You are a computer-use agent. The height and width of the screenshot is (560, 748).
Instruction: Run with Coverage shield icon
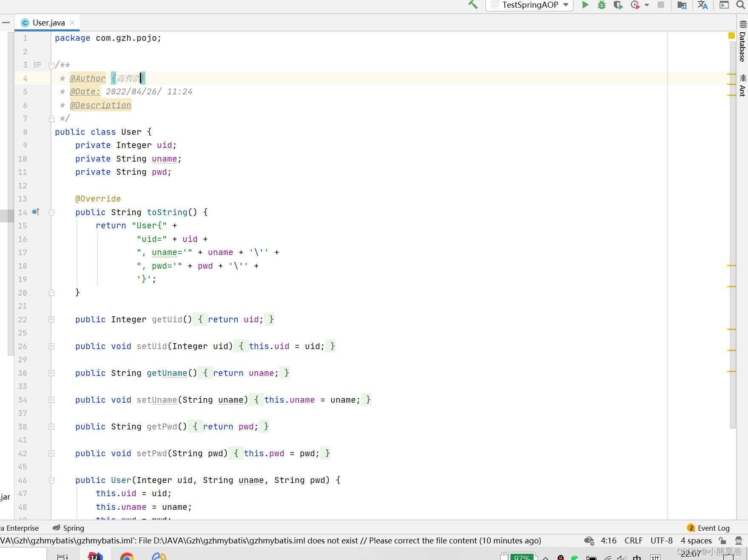[x=618, y=5]
